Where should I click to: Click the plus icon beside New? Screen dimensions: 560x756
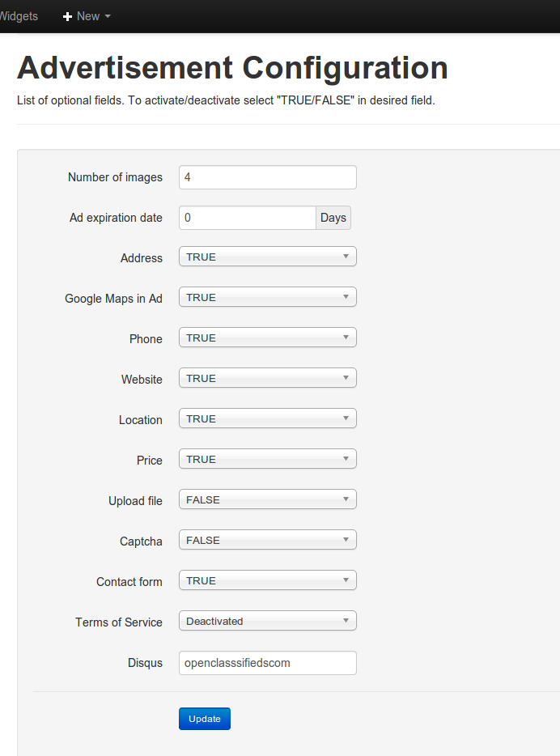pos(68,16)
